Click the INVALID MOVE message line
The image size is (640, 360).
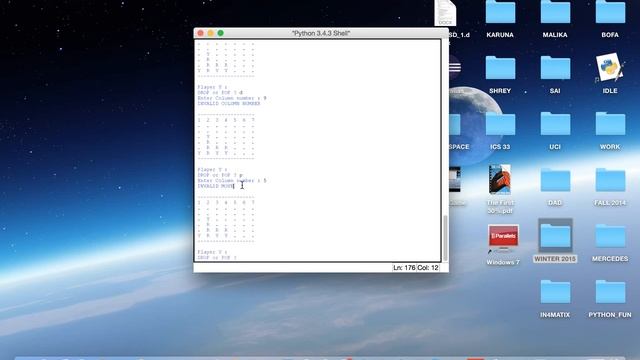[x=216, y=186]
